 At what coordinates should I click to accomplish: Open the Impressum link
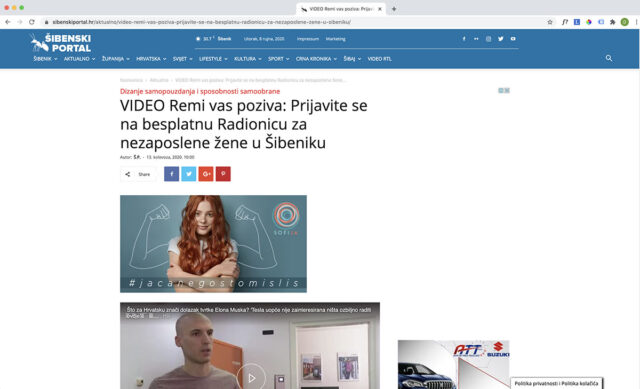(x=308, y=39)
